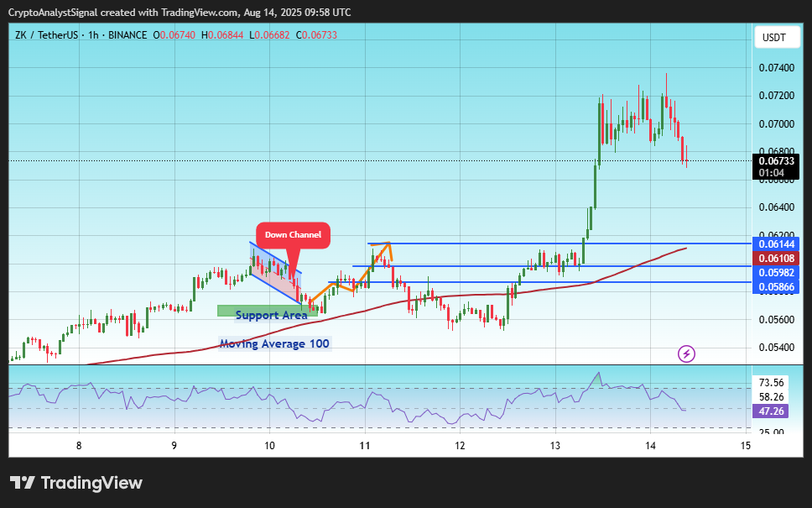
Task: Click the 0.05866 blue price label
Action: 776,286
